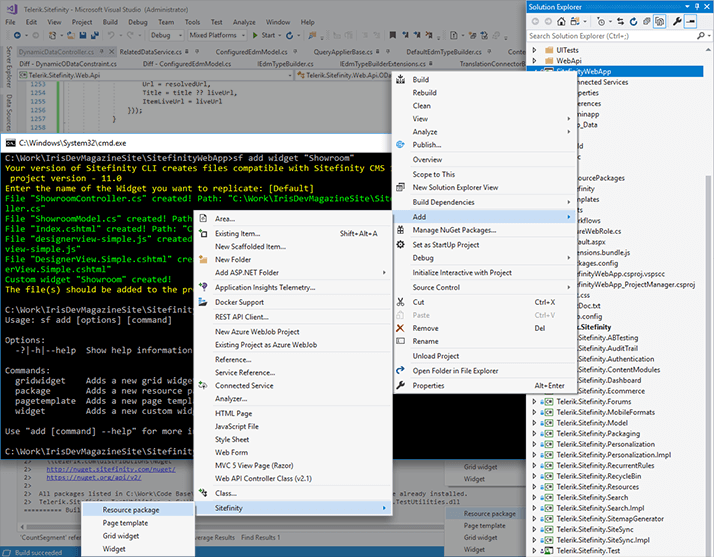Screen dimensions: 714x557
Task: Click the nuget.org/api/v2 link in Output
Action: click(x=94, y=478)
